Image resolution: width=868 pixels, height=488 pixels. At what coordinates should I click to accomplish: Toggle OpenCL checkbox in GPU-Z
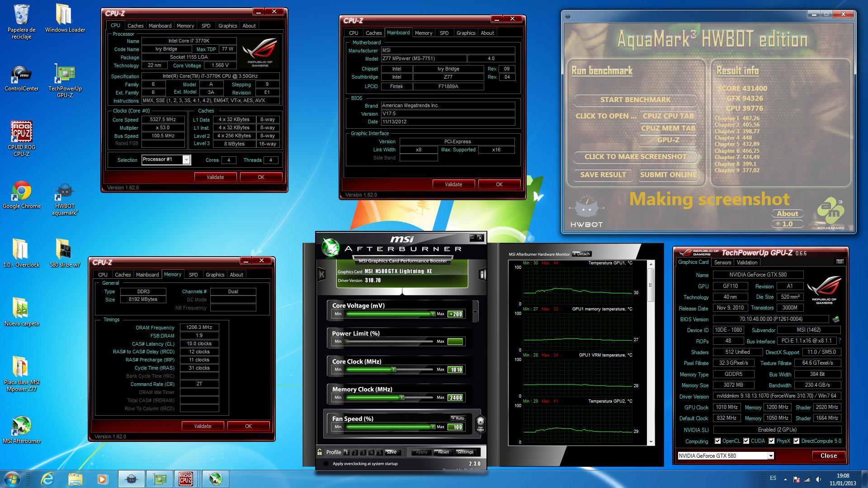click(717, 441)
